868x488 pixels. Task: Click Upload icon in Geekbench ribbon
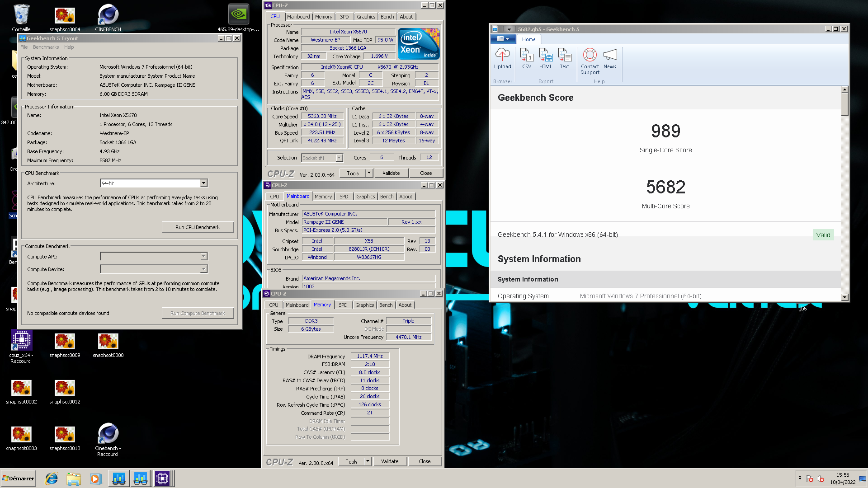pyautogui.click(x=502, y=59)
